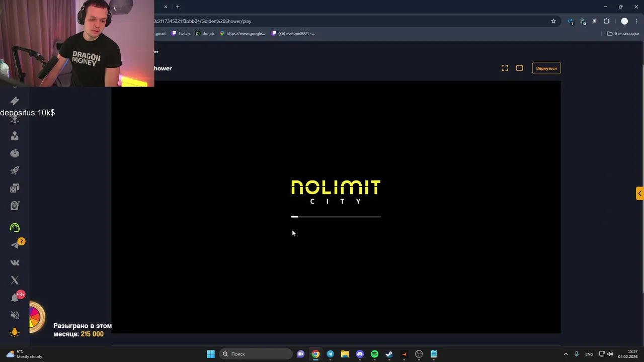Click the taskbar Поиск search box
Screen dimensions: 644x362
(x=256, y=354)
